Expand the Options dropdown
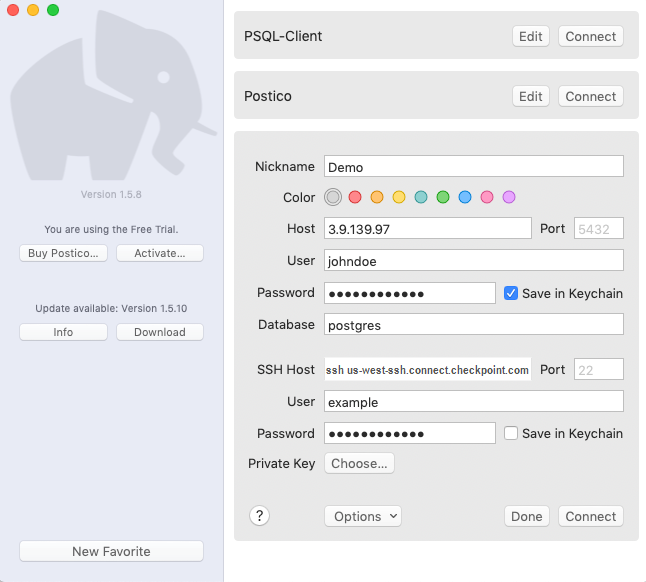The image size is (646, 582). [363, 516]
